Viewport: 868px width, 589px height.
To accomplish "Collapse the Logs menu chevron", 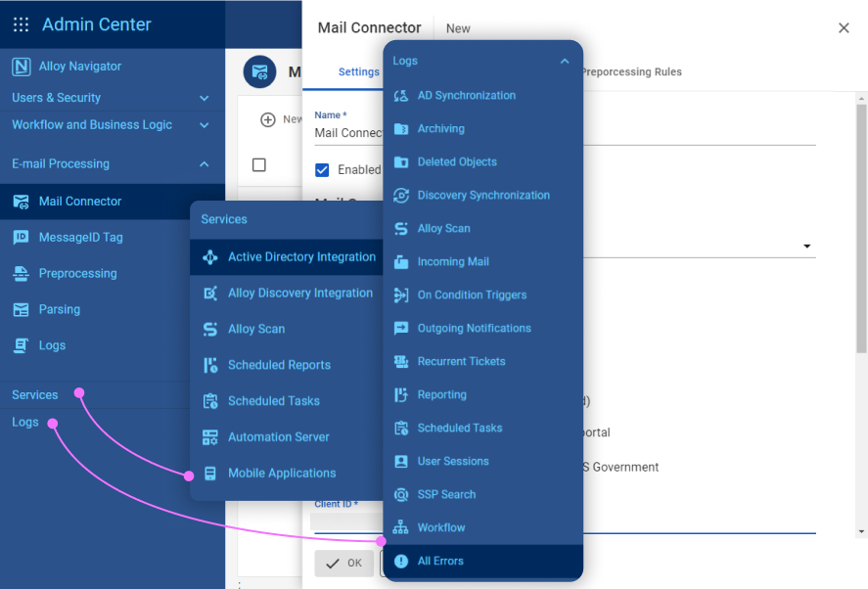I will 565,61.
